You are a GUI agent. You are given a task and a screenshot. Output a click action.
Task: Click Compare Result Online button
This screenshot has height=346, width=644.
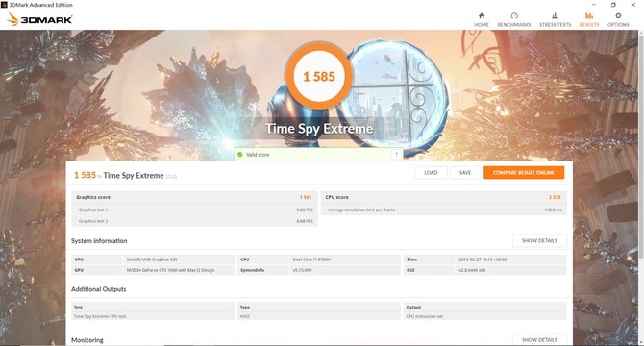click(524, 173)
